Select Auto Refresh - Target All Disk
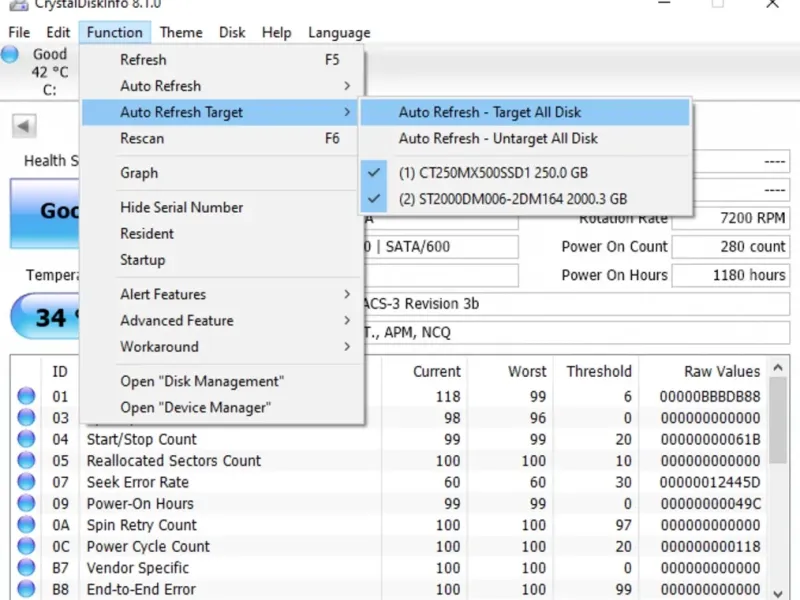This screenshot has height=600, width=800. 524,112
